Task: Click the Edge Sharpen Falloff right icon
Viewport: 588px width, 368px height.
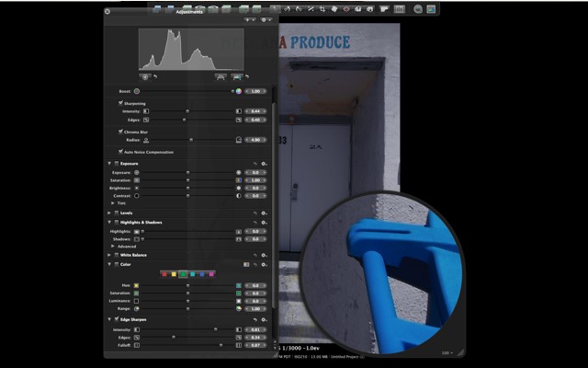Action: point(239,345)
